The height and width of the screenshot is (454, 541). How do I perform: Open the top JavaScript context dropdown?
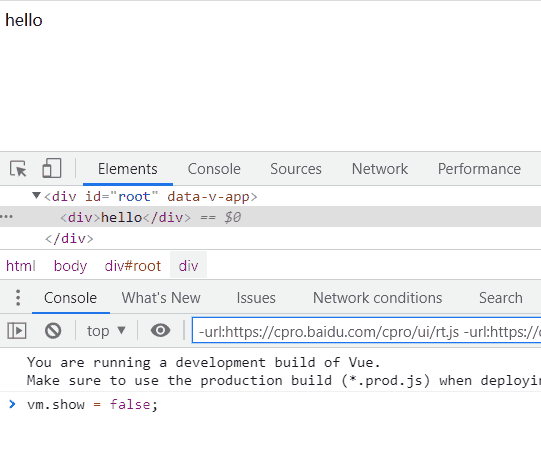[106, 331]
